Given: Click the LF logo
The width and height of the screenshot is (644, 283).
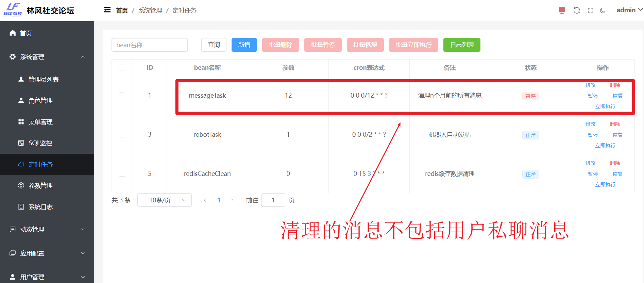Looking at the screenshot, I should [13, 9].
